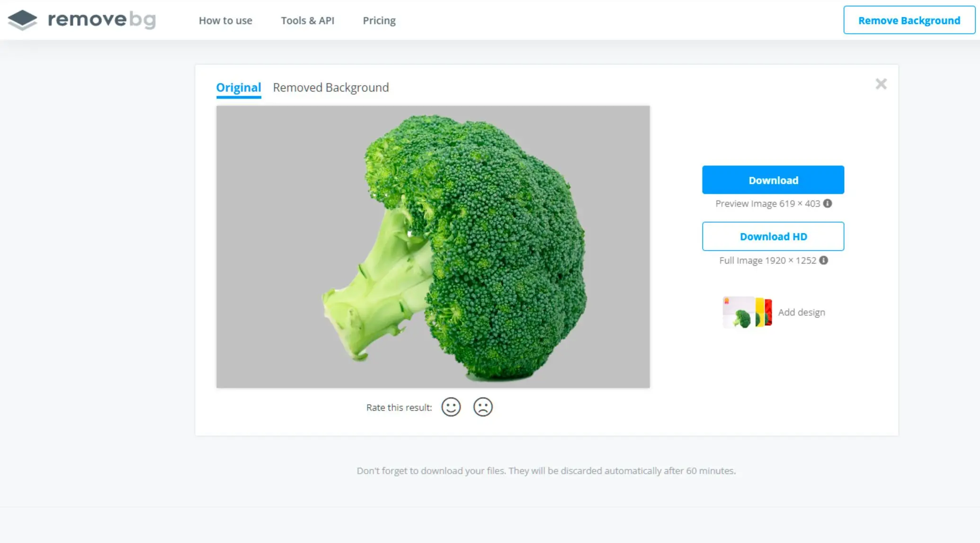Click the Full Image 1920 × 1252 label
Viewport: 980px width, 543px height.
click(767, 261)
